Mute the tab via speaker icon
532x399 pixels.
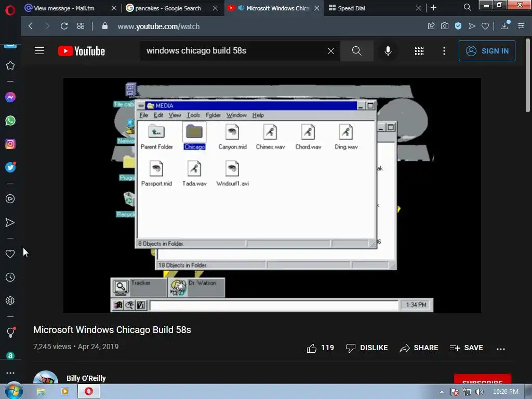pos(241,8)
